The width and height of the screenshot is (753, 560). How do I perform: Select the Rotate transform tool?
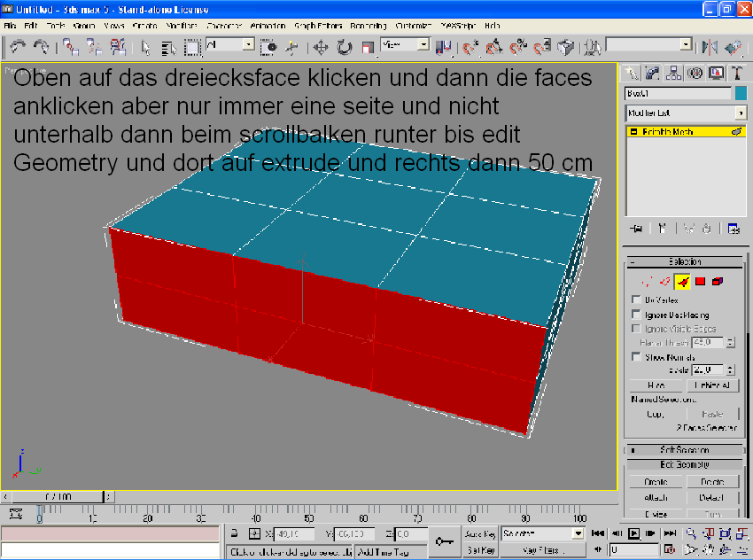(345, 46)
